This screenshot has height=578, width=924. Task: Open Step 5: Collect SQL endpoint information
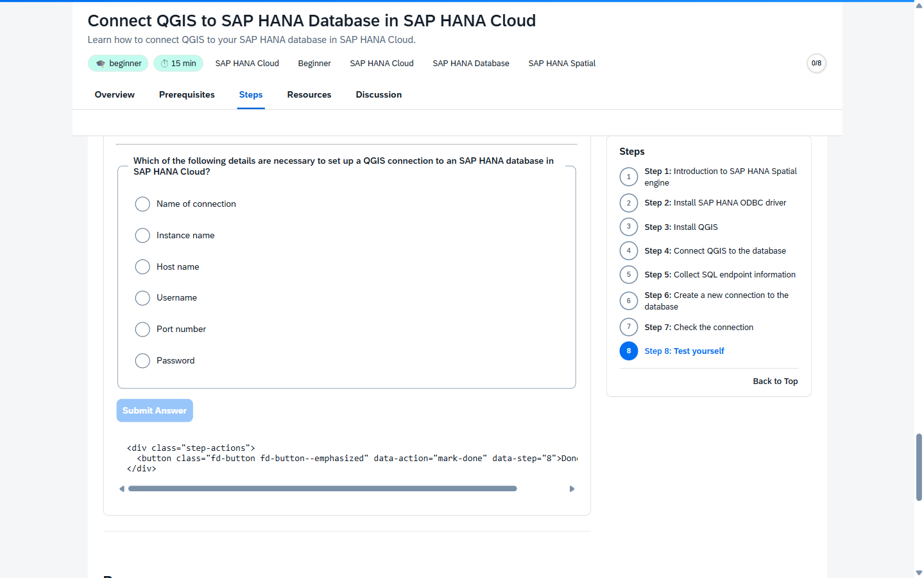pyautogui.click(x=720, y=275)
